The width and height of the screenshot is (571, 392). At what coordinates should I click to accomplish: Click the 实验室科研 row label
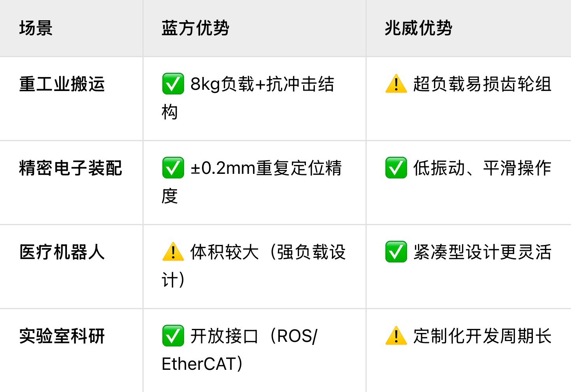coord(62,336)
